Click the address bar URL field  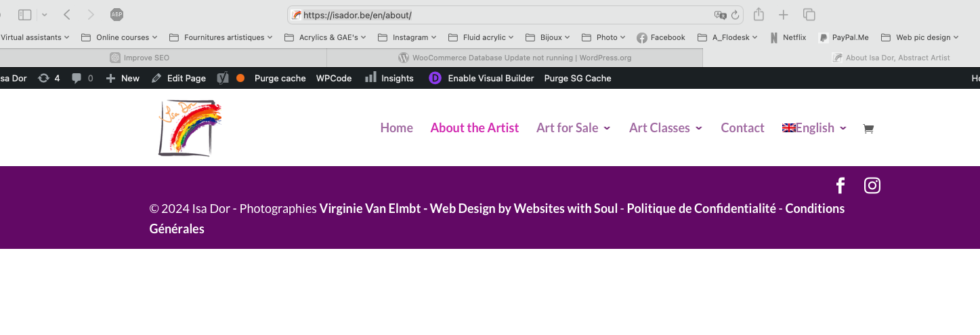click(x=501, y=15)
